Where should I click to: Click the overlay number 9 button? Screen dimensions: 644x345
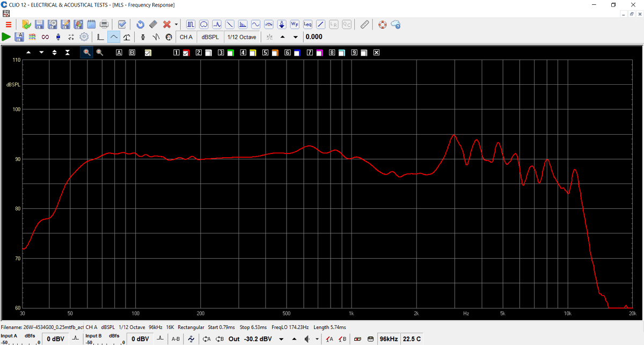[354, 53]
